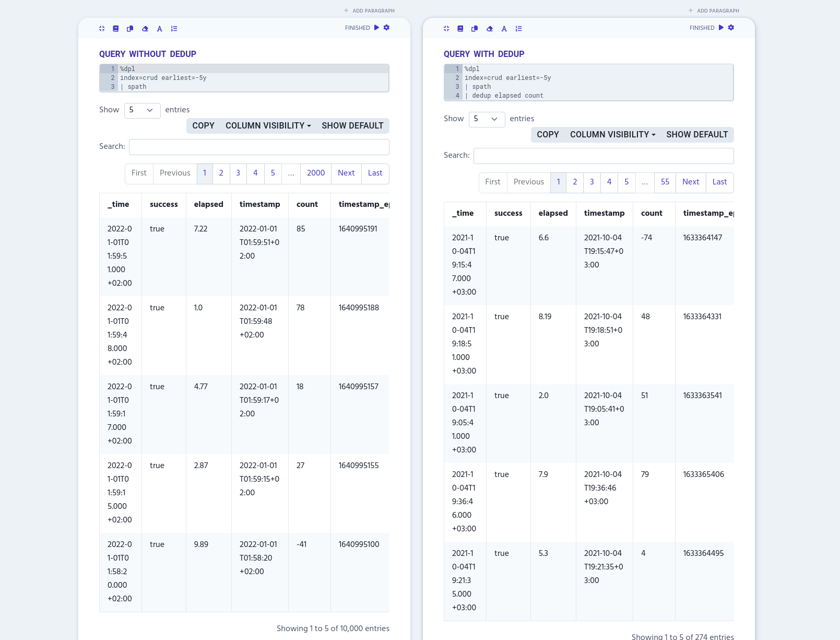Image resolution: width=840 pixels, height=640 pixels.
Task: Open settings gear of the right paragraph
Action: click(x=731, y=28)
